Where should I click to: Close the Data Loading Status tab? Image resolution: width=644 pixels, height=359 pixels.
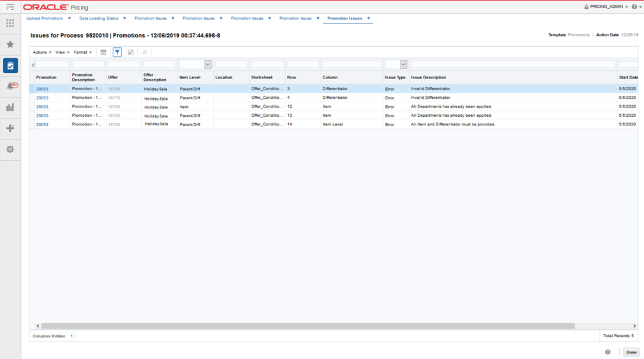click(x=125, y=18)
